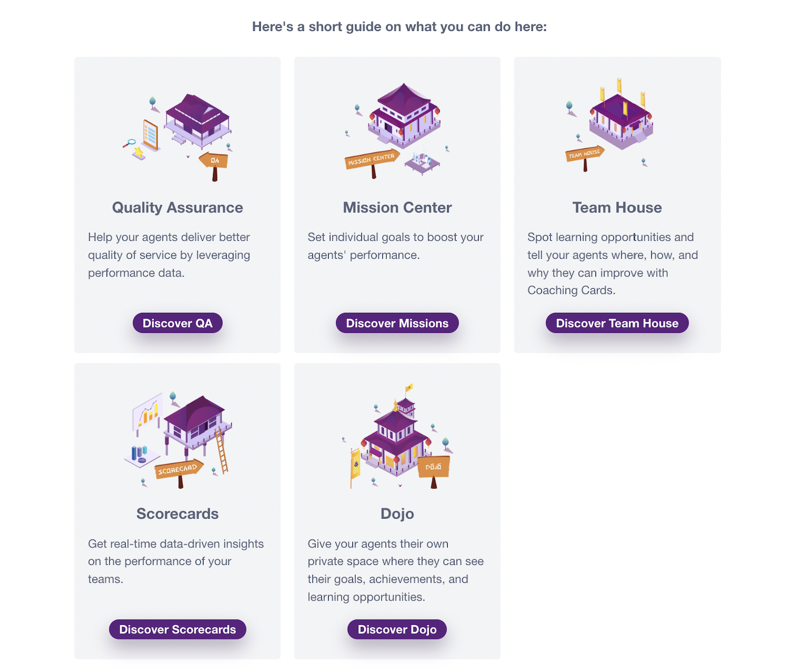Click the Dojo card heading
Screen dimensions: 795x672
click(x=397, y=514)
